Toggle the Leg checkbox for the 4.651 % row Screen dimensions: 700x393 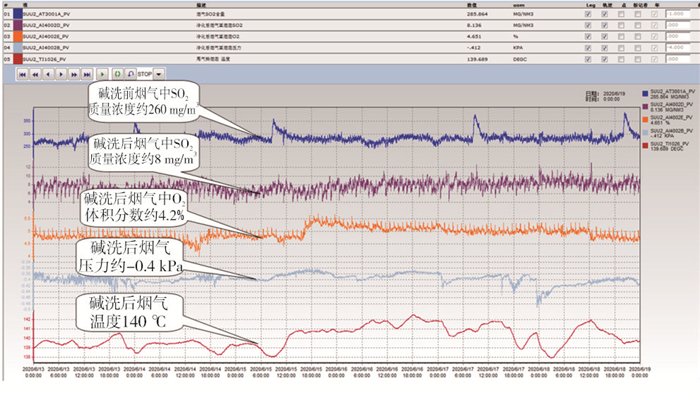point(588,37)
